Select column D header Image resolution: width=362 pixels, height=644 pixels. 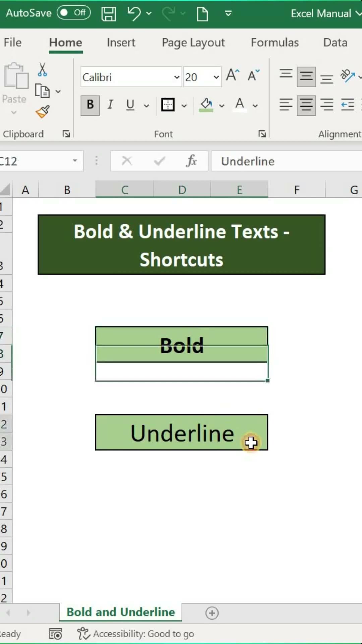click(x=182, y=190)
